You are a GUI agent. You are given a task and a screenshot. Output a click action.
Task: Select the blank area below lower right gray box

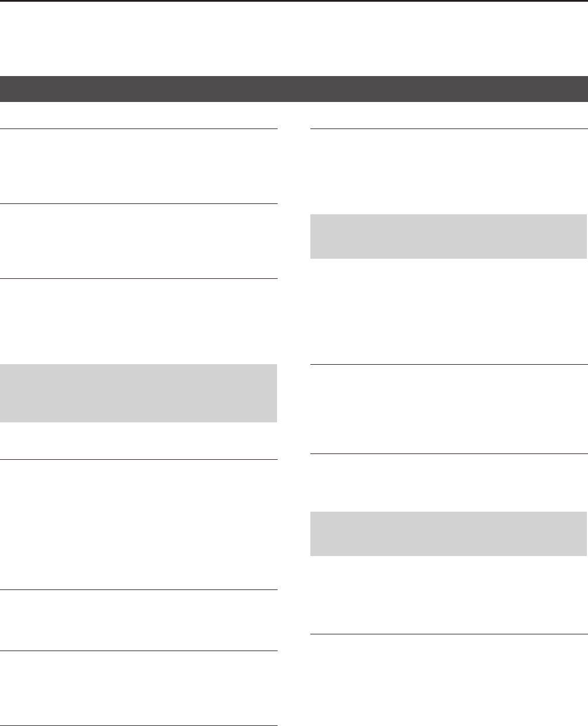tap(448, 595)
